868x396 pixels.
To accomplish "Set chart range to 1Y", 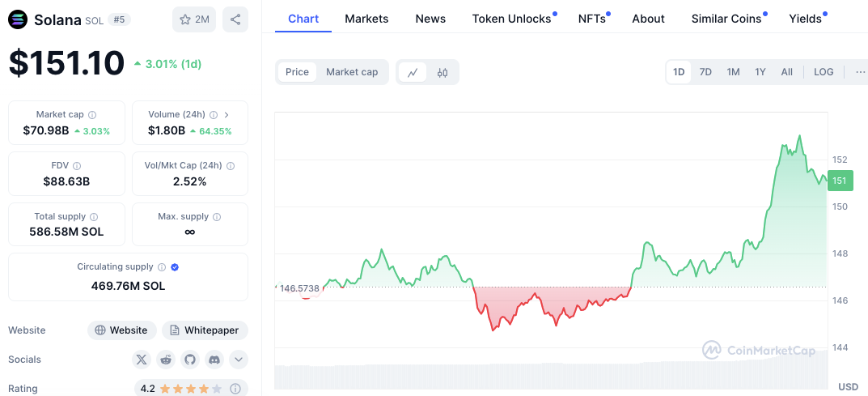I will [x=760, y=72].
